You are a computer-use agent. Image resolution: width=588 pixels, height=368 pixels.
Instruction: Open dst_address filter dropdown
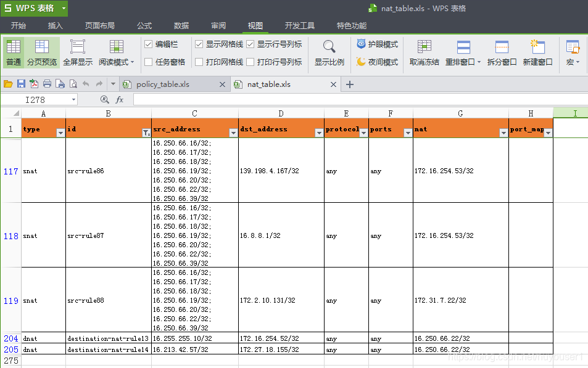(319, 133)
